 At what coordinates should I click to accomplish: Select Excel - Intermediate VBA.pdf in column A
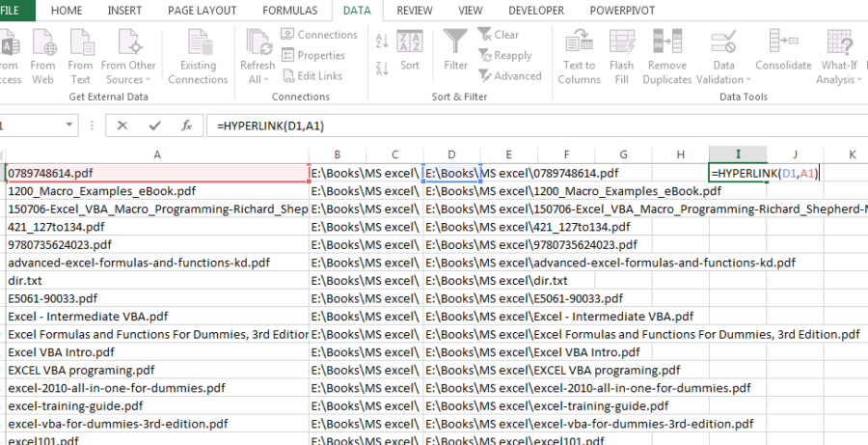(157, 317)
